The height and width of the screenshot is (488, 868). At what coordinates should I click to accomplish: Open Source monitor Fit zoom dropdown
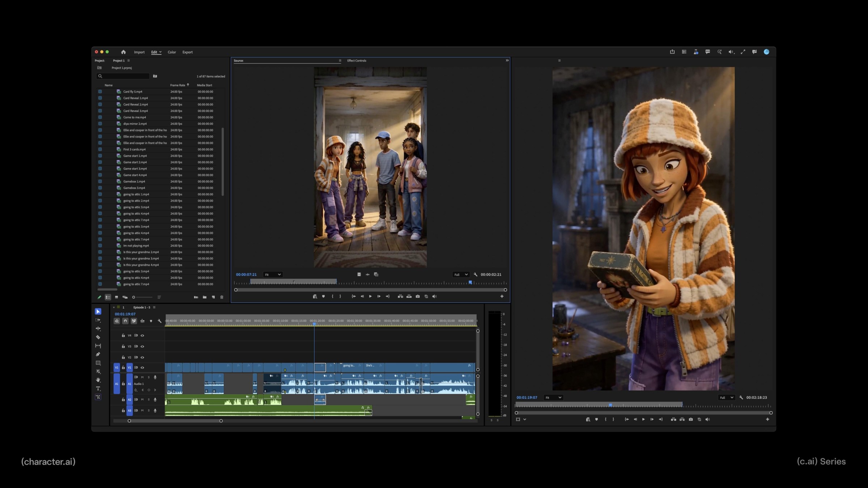pos(273,275)
